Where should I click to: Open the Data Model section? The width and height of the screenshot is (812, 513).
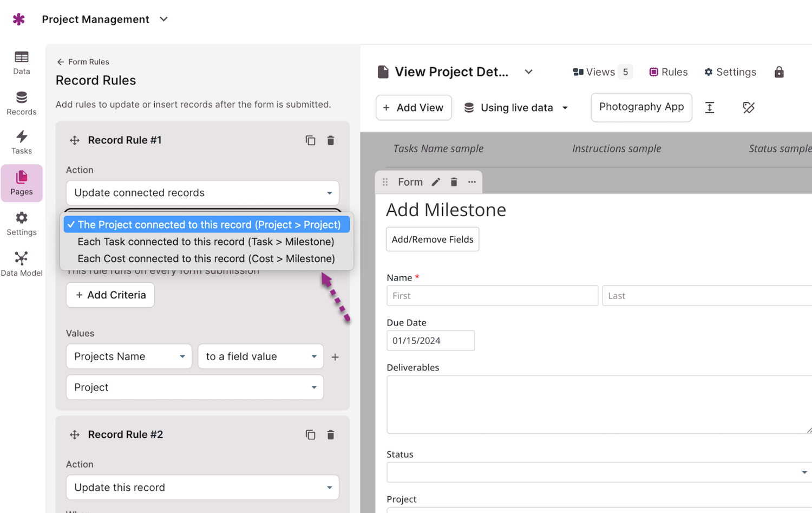(22, 264)
